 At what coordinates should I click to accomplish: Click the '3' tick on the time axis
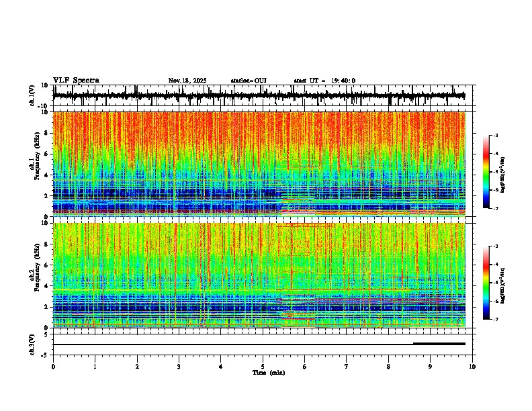[x=179, y=367]
